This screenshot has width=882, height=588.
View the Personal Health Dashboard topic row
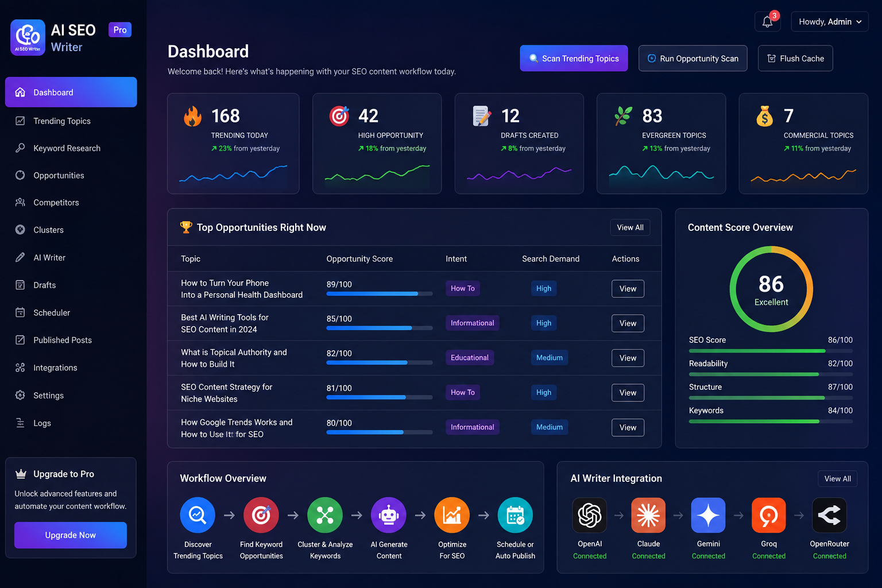[628, 289]
